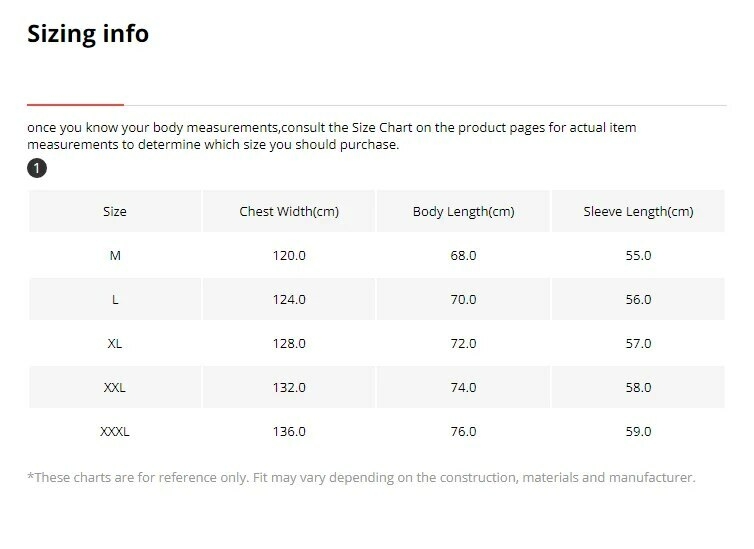Select the M size row label
This screenshot has height=549, width=754.
click(x=115, y=256)
